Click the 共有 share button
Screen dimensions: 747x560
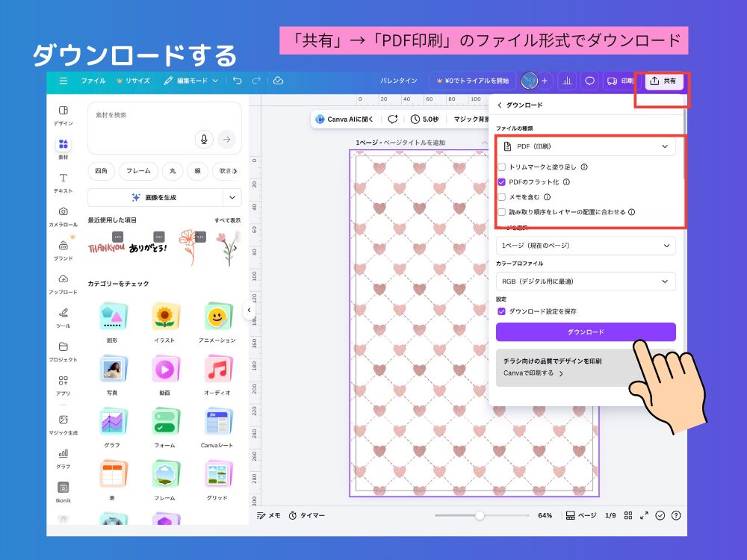[x=663, y=81]
